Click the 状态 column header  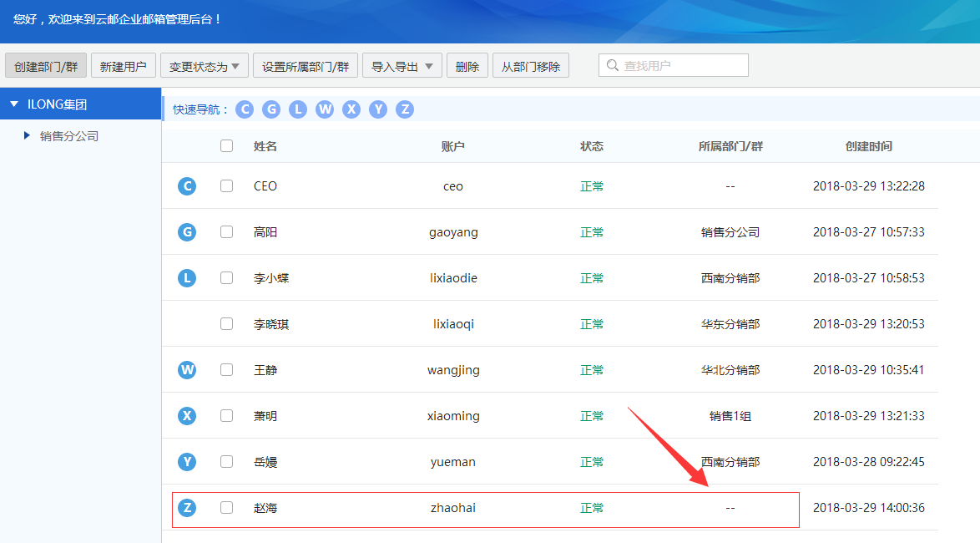tap(591, 146)
